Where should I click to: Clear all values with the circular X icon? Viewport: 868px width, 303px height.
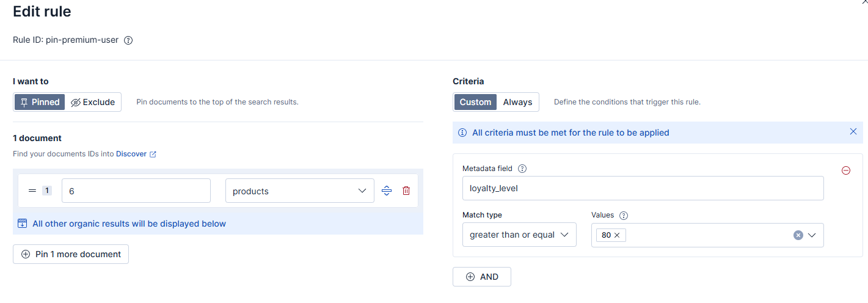click(798, 235)
